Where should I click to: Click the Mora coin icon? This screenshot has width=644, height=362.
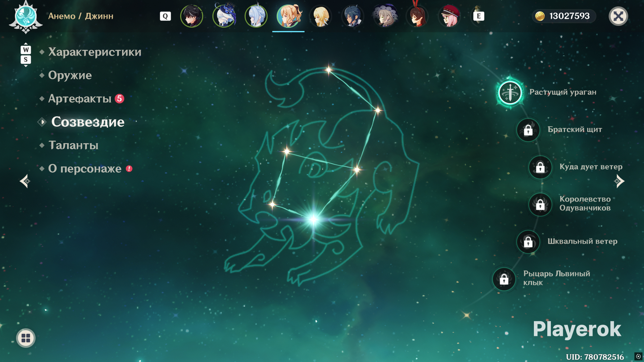(x=540, y=16)
